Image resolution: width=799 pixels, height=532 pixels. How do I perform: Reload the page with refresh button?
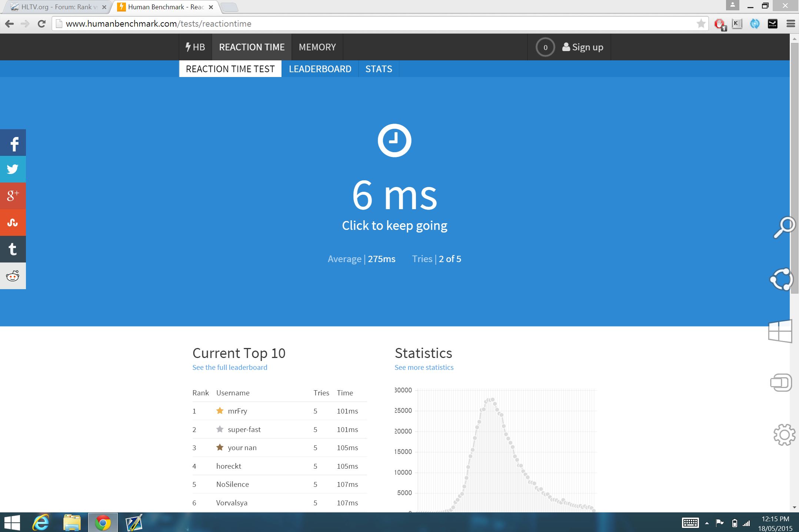(x=41, y=24)
